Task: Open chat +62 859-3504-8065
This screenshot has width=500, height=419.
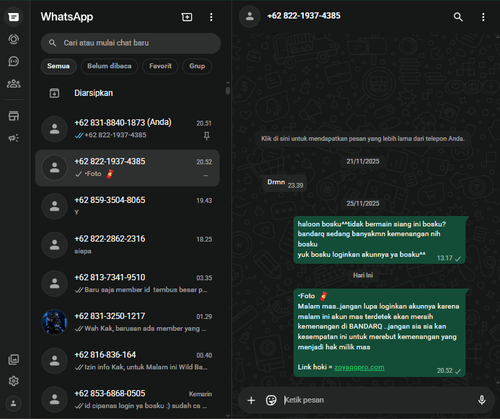Action: (x=127, y=206)
